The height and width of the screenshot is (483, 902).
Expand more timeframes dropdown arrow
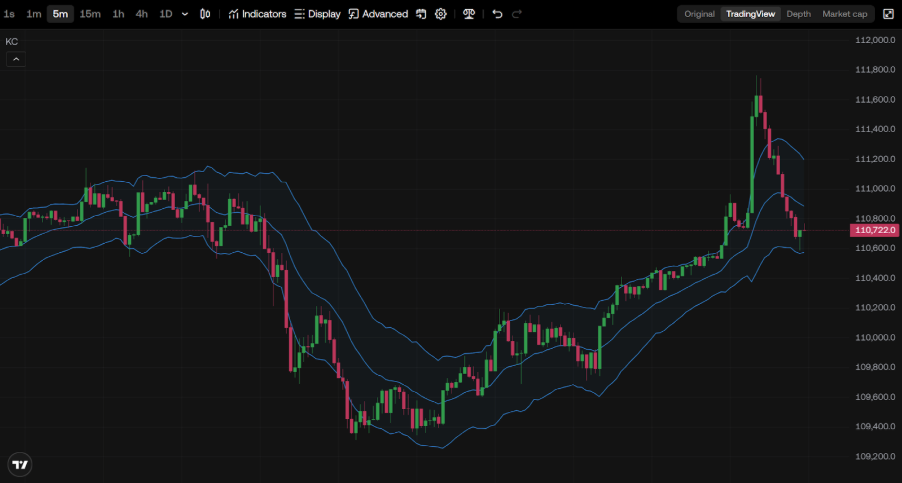185,14
